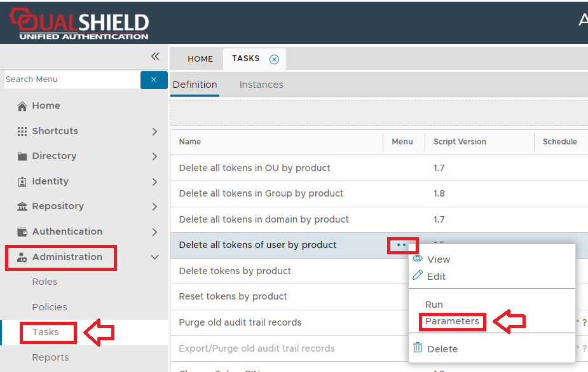
Task: Collapse sidebar with double-chevron icon
Action: tap(155, 57)
